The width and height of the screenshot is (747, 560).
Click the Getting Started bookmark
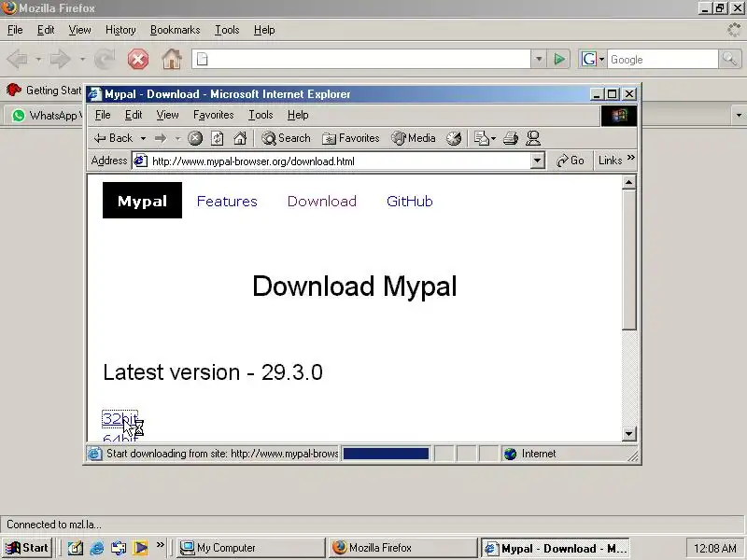44,90
